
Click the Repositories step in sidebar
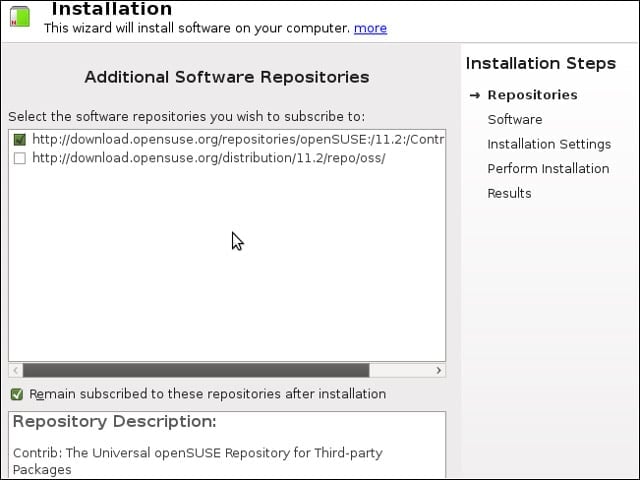[x=532, y=95]
